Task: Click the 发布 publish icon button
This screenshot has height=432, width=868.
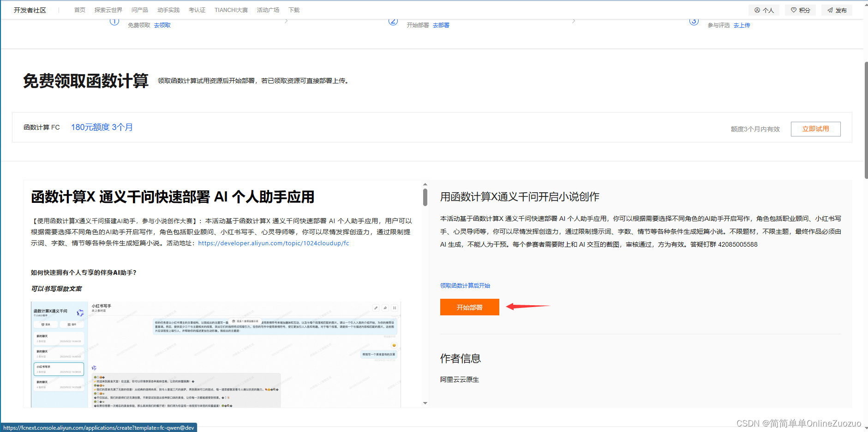Action: tap(837, 10)
